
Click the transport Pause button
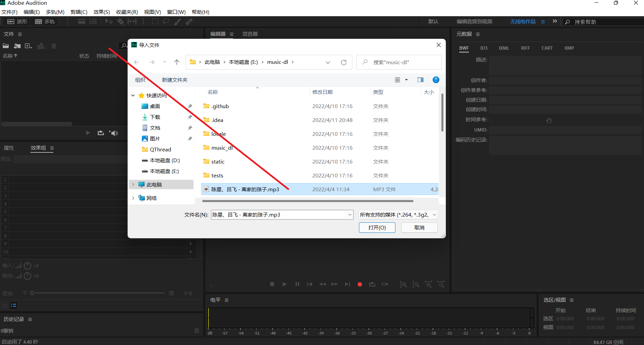(297, 284)
